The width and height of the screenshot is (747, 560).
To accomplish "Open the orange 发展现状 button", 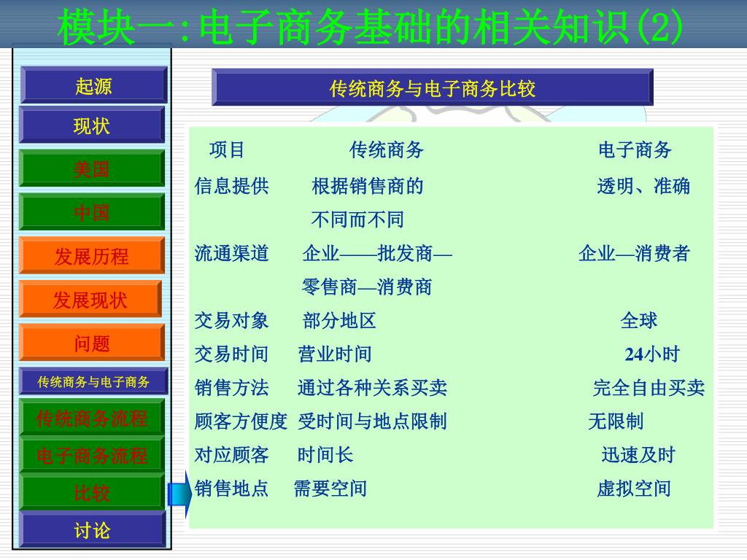I will 90,299.
